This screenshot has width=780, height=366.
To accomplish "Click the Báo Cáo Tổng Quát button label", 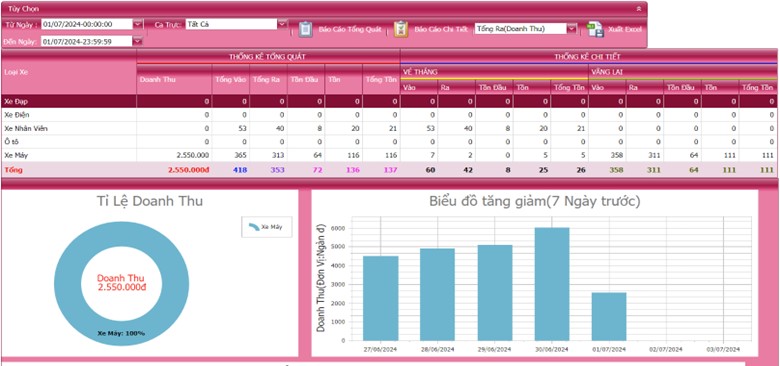I will pyautogui.click(x=350, y=29).
